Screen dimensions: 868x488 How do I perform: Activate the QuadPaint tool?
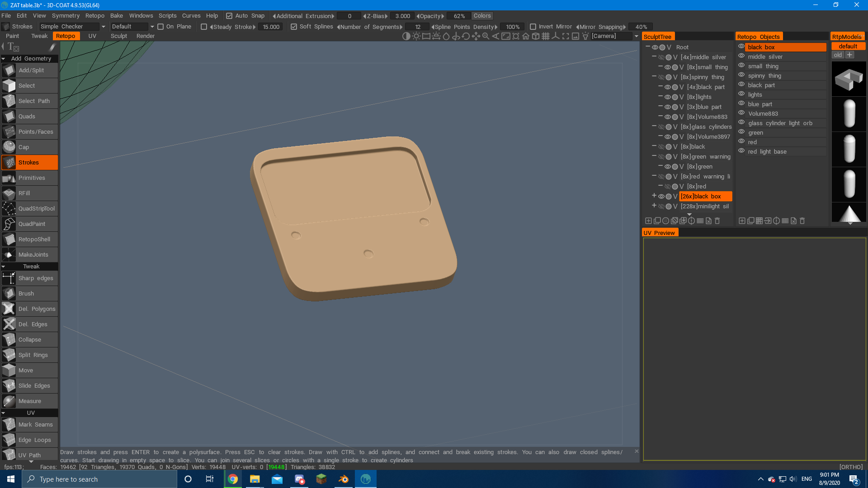pyautogui.click(x=31, y=224)
